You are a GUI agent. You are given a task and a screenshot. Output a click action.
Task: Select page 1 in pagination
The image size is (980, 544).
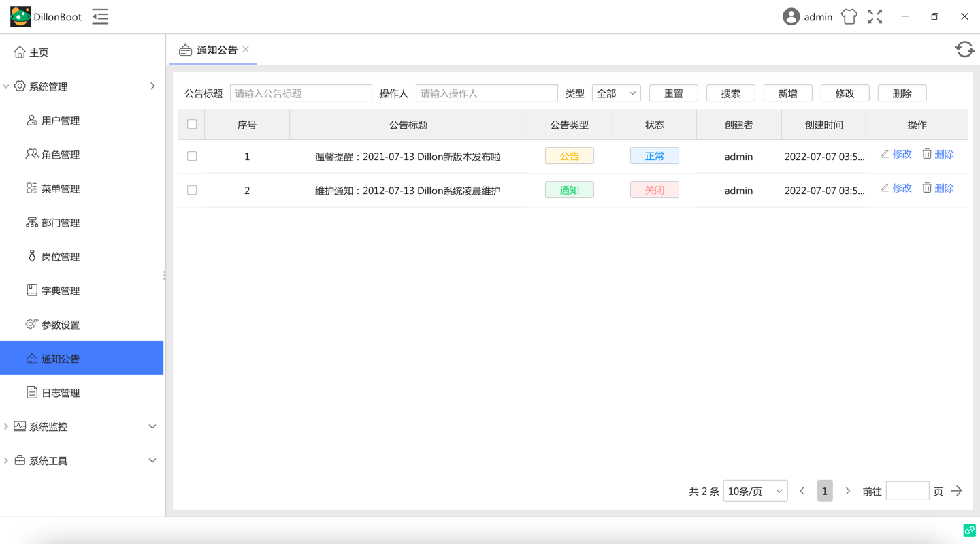[825, 491]
